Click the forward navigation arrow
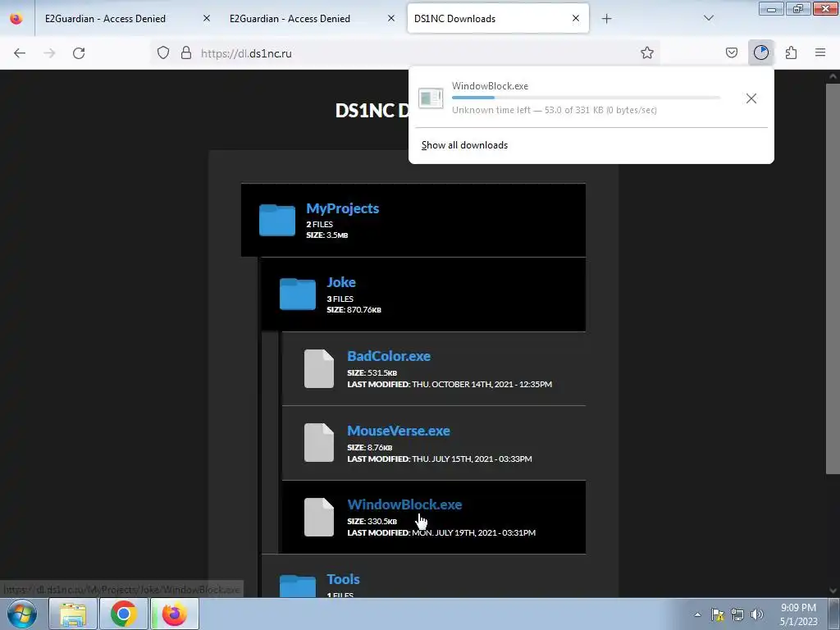Image resolution: width=840 pixels, height=630 pixels. [49, 53]
